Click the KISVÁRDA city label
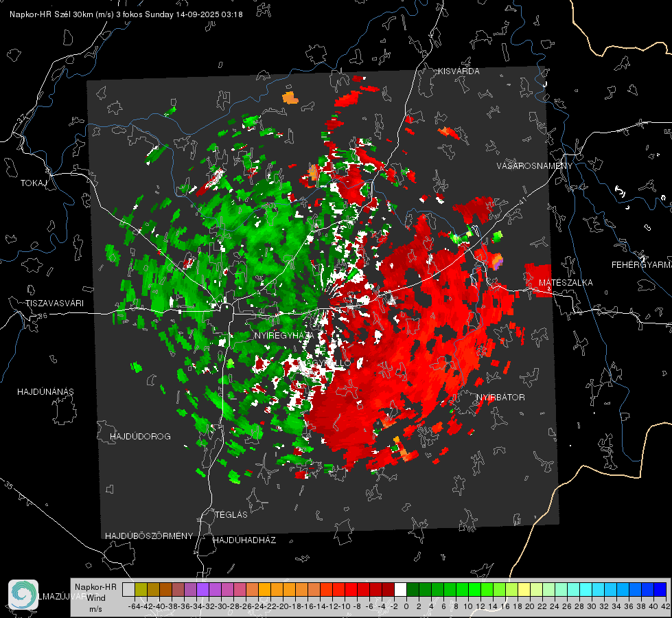 pos(459,71)
